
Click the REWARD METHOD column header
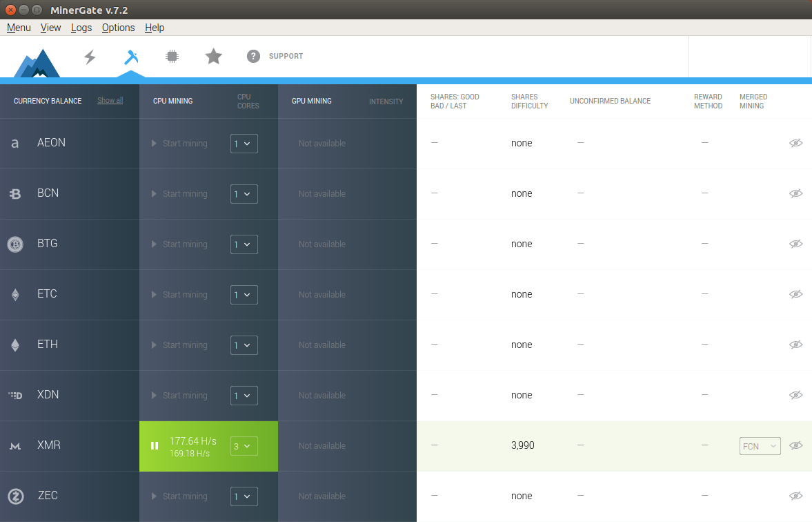point(708,101)
